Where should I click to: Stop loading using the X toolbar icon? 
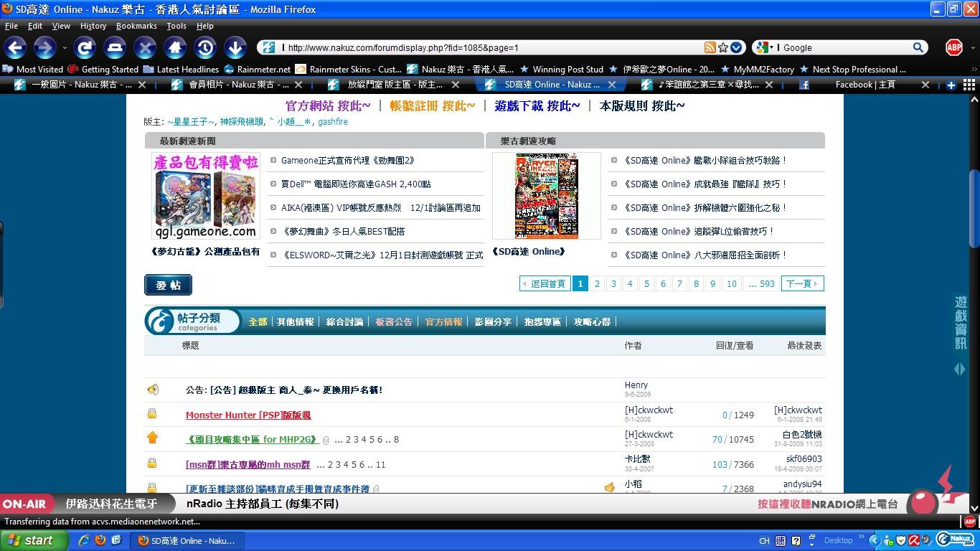coord(145,48)
